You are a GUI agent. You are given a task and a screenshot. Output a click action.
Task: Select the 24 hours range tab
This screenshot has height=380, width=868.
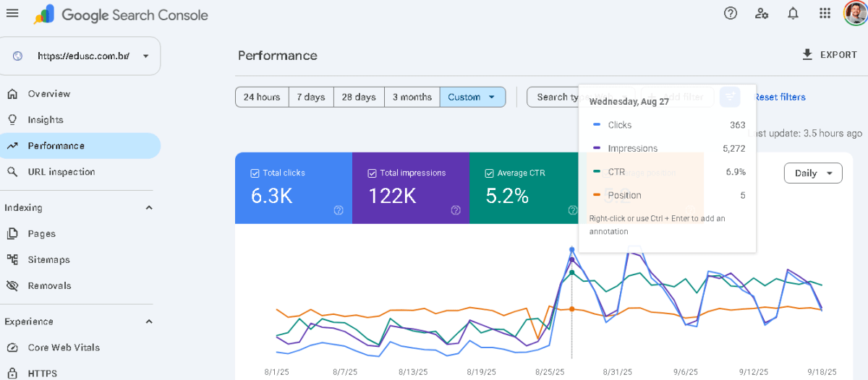[262, 97]
